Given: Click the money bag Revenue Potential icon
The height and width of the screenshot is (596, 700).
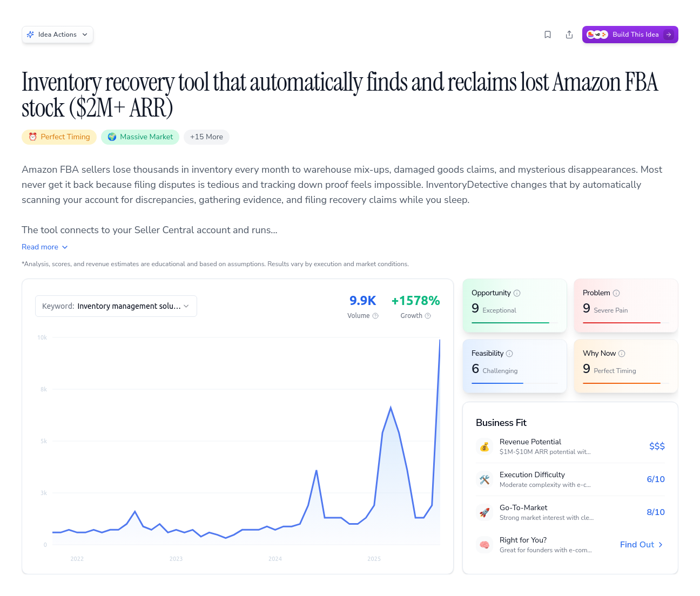Looking at the screenshot, I should click(x=484, y=446).
